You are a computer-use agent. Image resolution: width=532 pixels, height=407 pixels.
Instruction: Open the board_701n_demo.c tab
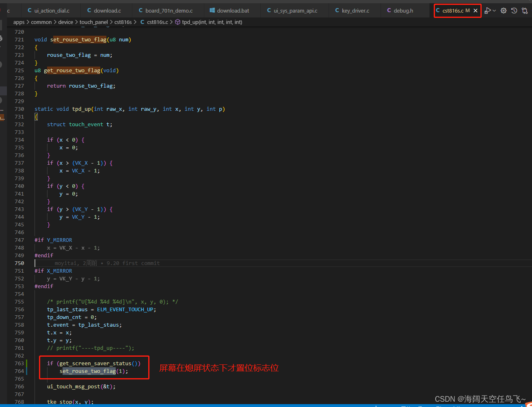click(x=166, y=11)
